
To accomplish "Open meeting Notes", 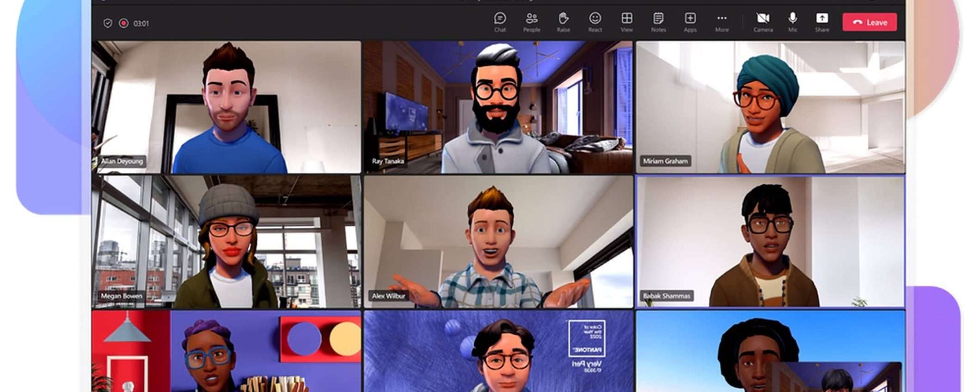I will (658, 22).
